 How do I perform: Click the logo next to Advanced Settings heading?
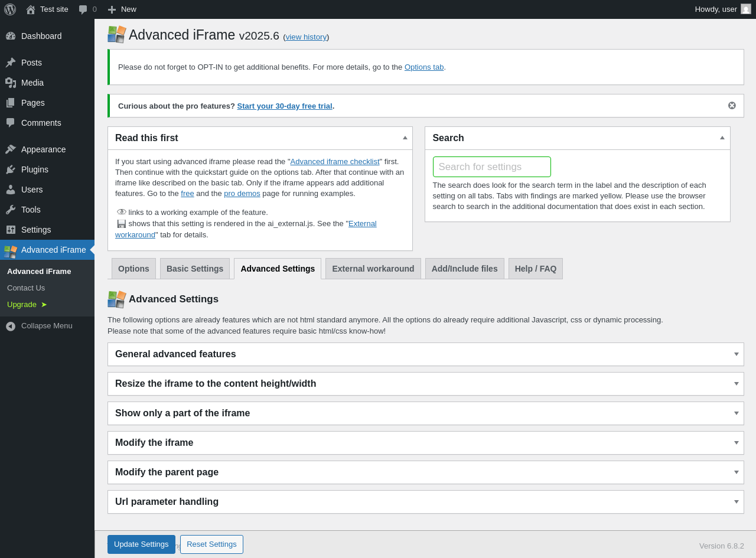(x=117, y=299)
